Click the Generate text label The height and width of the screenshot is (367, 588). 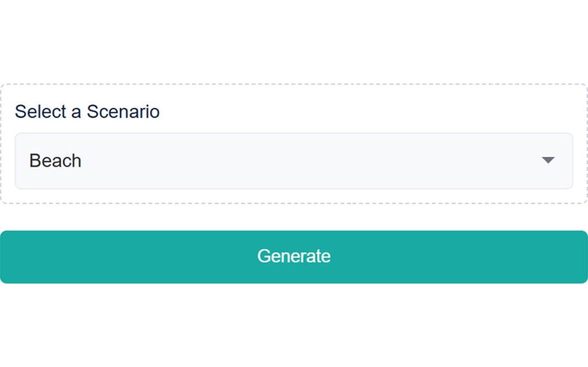click(x=293, y=256)
